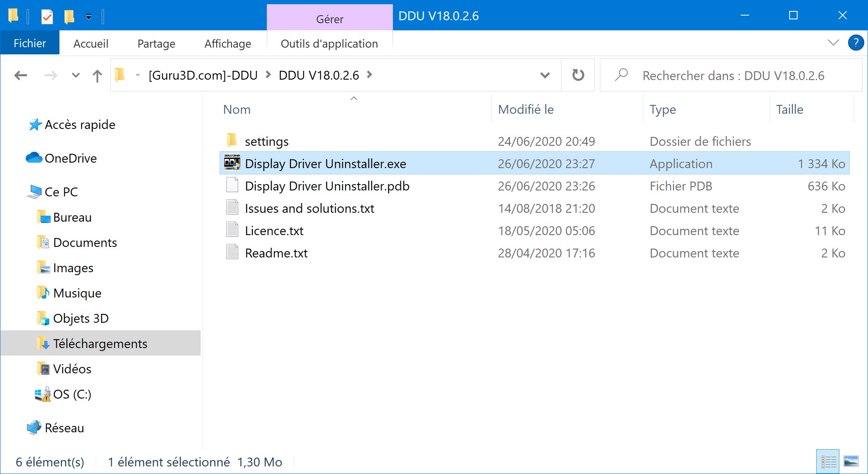Click the Dossier de fichiers type cell
Image resolution: width=868 pixels, height=474 pixels.
(x=700, y=142)
